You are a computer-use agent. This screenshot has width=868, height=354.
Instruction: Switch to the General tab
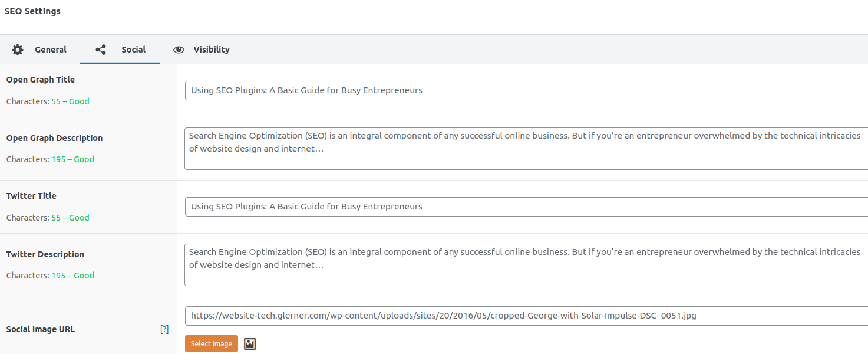[39, 50]
